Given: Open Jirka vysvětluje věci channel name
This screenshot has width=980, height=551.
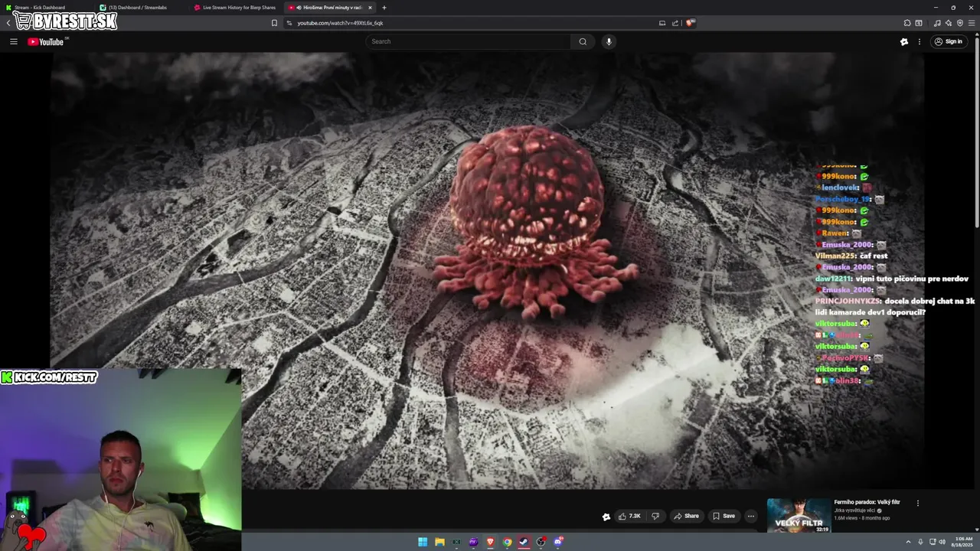Looking at the screenshot, I should coord(855,510).
